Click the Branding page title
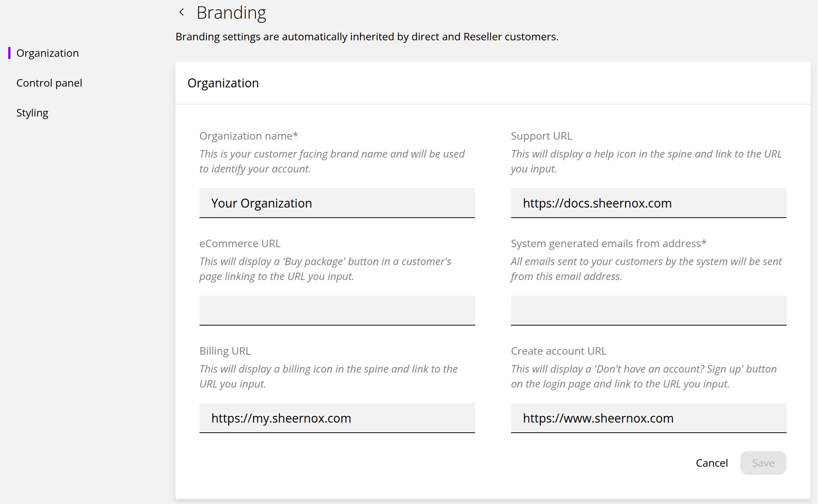818x504 pixels. coord(231,13)
